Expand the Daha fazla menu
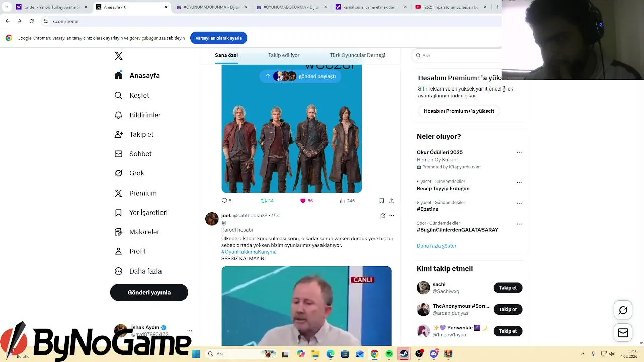Viewport: 644px width, 362px height. [x=138, y=271]
